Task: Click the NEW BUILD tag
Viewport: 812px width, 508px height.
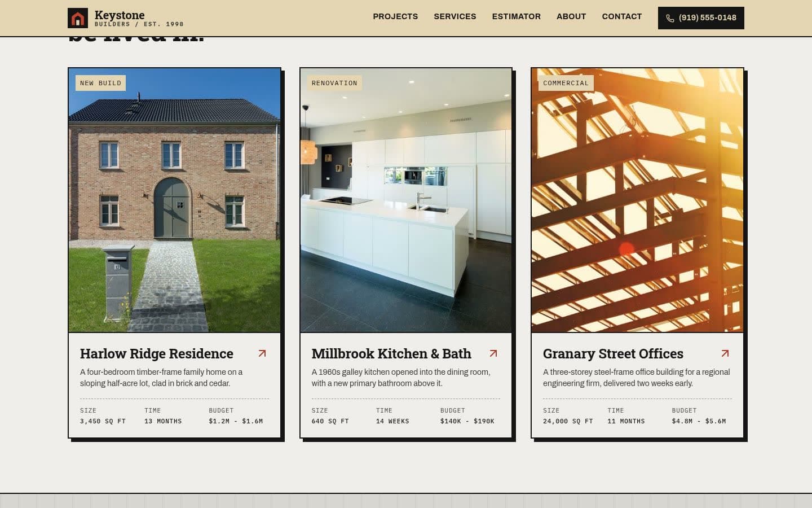Action: [x=100, y=83]
